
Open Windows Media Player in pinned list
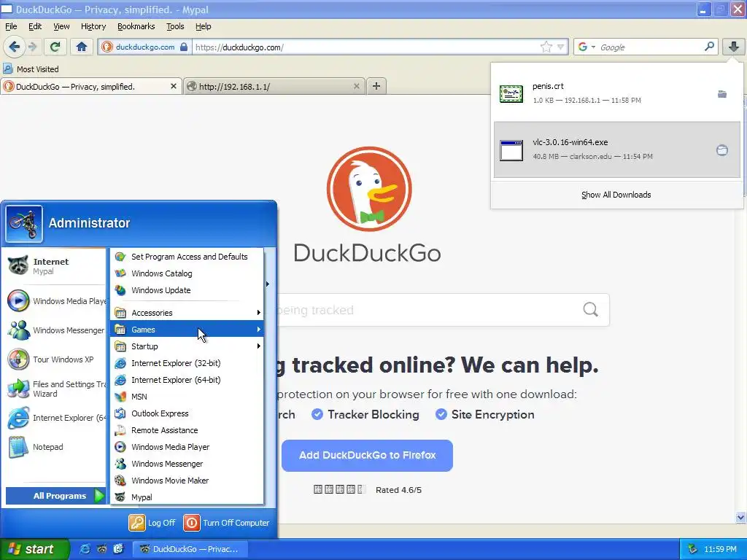tap(56, 301)
